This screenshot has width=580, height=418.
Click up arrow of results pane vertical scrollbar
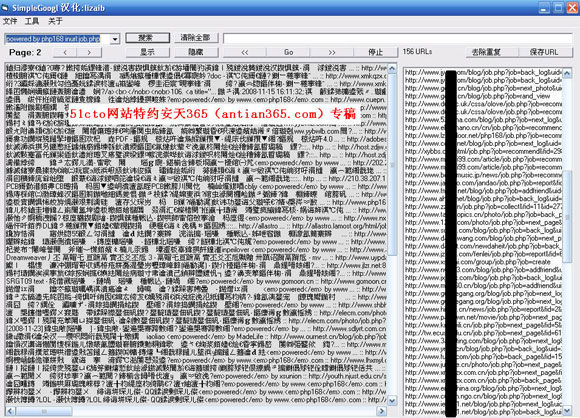click(392, 68)
